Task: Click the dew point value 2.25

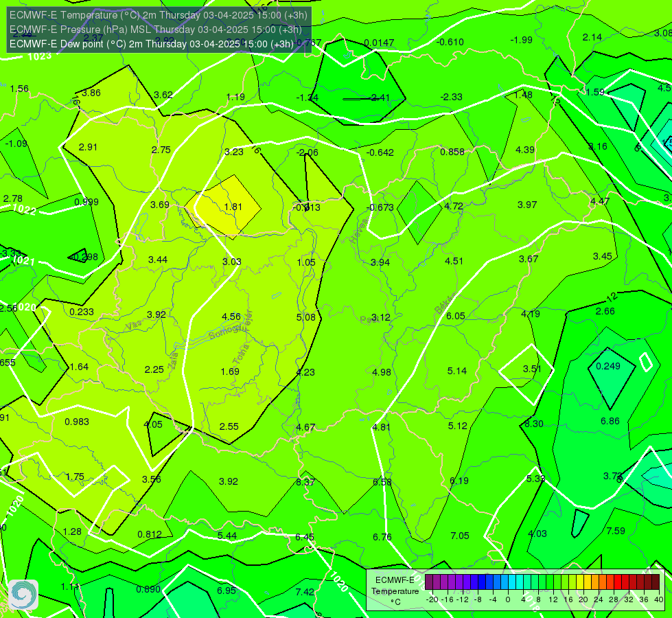Action: click(154, 369)
